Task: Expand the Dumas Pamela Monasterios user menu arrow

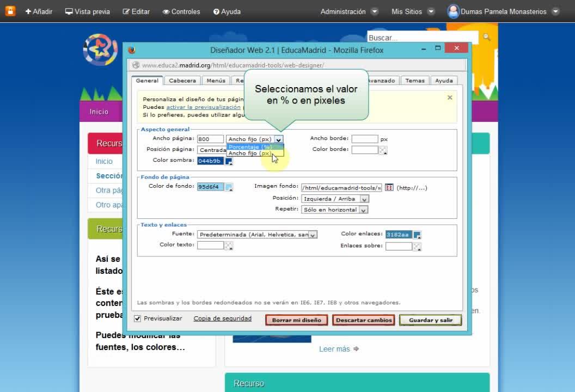Action: [x=555, y=11]
